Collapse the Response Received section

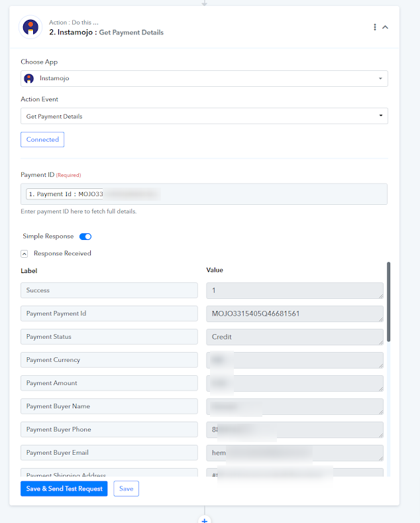click(x=25, y=254)
